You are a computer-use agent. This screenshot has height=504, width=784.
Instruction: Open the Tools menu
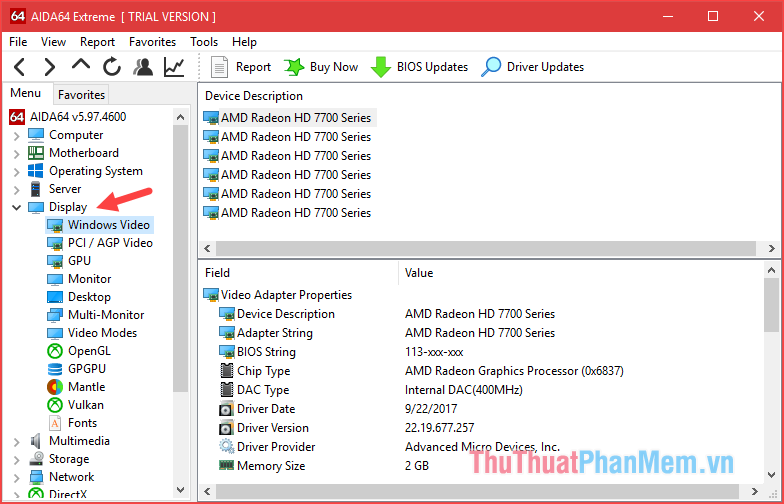(x=204, y=42)
